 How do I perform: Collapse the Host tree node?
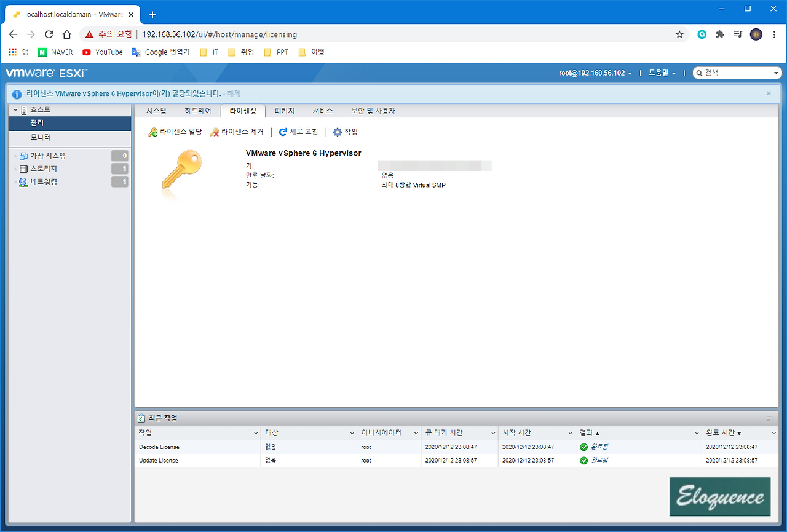point(15,110)
